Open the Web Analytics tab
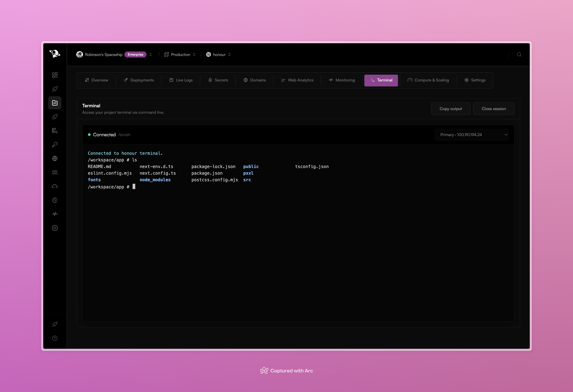This screenshot has width=573, height=392. pyautogui.click(x=297, y=80)
